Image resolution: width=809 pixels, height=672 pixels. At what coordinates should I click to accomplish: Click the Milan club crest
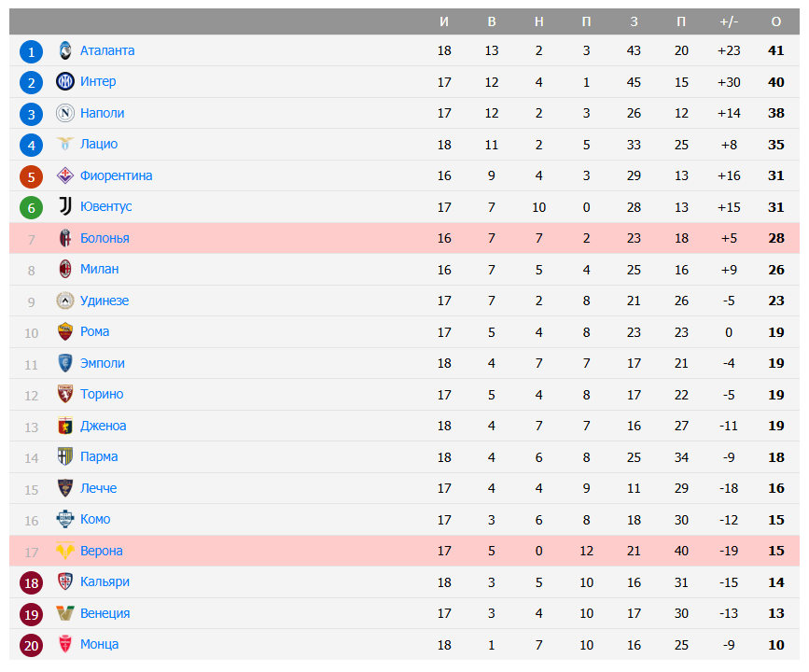click(x=65, y=269)
